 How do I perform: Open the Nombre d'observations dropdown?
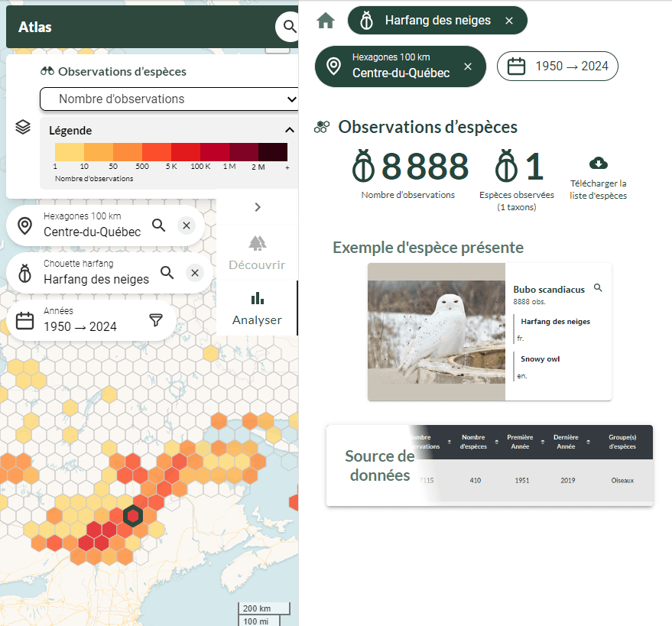coord(169,99)
